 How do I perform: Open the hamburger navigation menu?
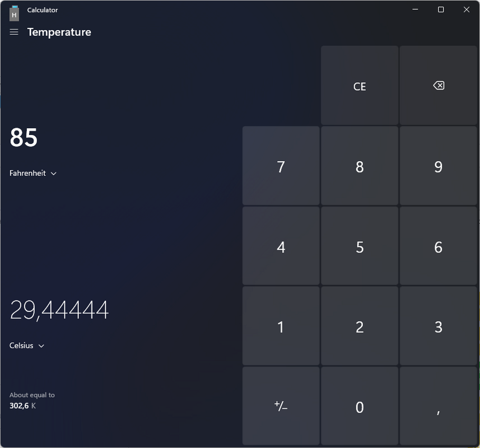tap(14, 32)
